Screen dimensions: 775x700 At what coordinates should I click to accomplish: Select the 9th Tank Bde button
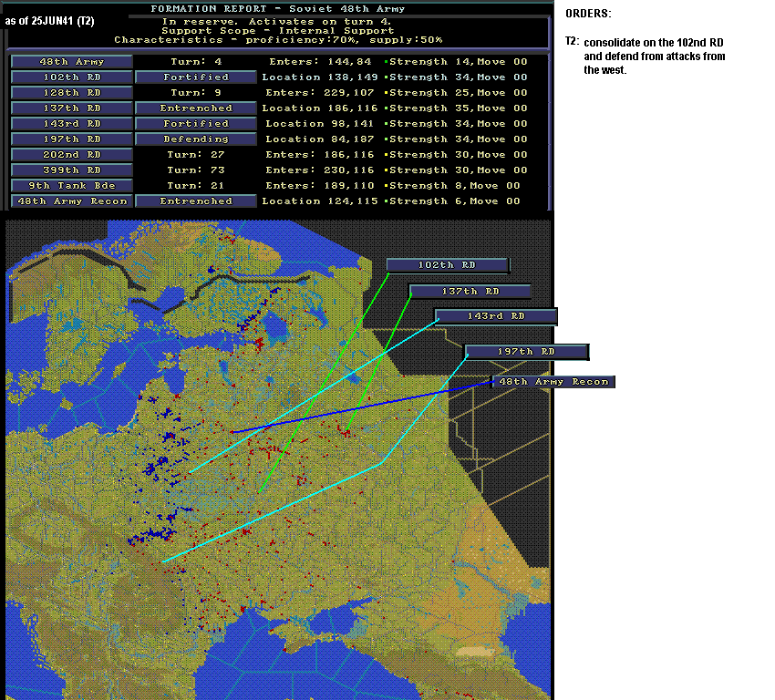click(x=72, y=186)
